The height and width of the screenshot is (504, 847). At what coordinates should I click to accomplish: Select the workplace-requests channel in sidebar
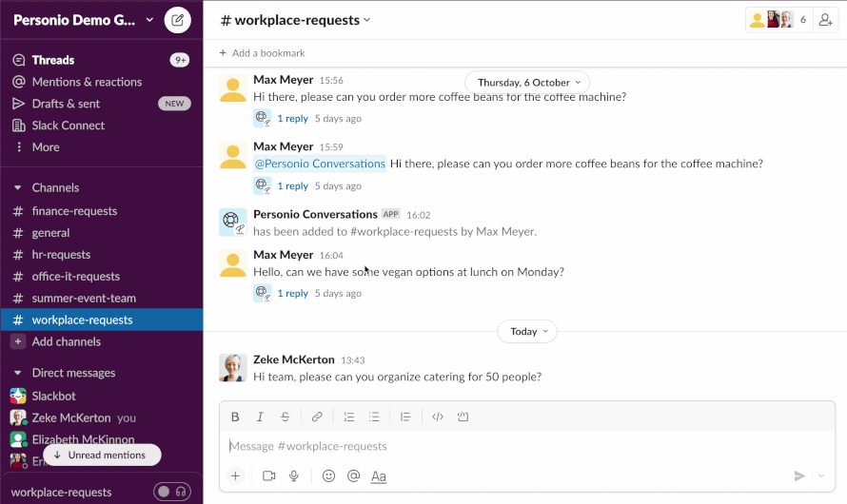click(x=102, y=320)
